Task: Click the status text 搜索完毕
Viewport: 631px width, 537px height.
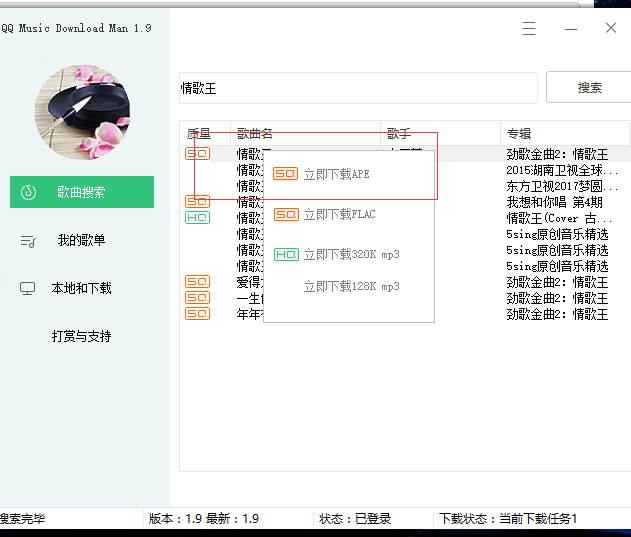Action: click(x=23, y=518)
